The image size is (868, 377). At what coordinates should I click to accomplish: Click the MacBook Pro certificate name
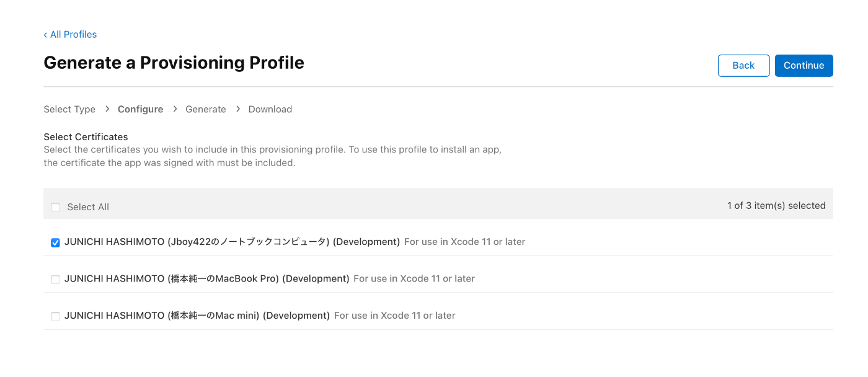point(207,279)
